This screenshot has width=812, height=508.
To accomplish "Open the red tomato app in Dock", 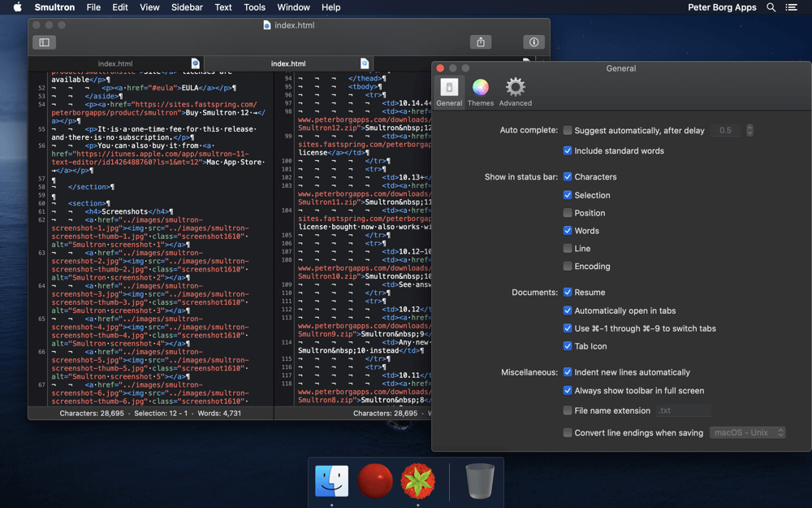I will 375,480.
